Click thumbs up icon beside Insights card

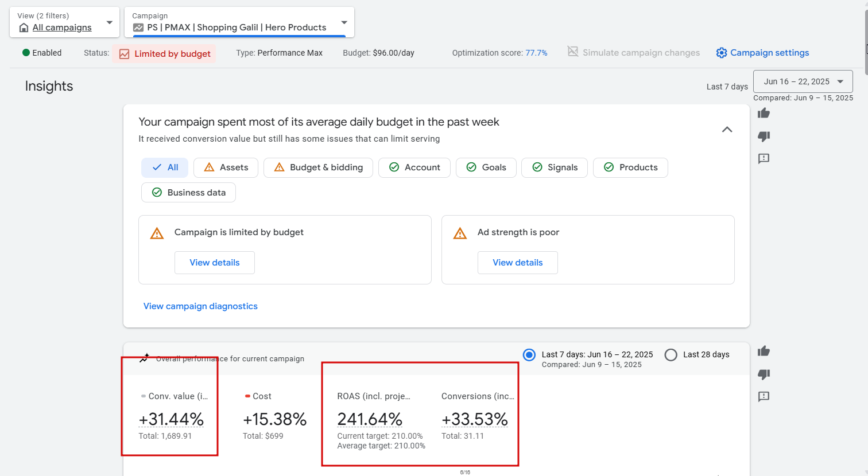tap(764, 113)
